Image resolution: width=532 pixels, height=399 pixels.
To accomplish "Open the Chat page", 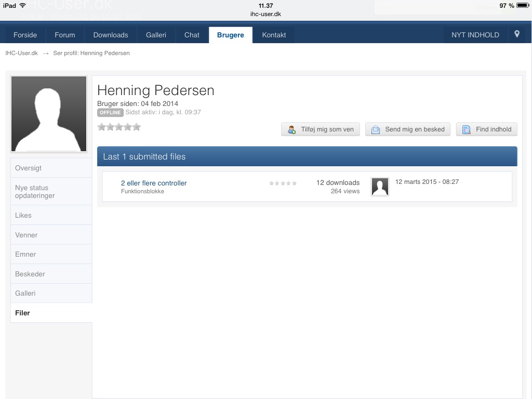I will click(x=192, y=35).
